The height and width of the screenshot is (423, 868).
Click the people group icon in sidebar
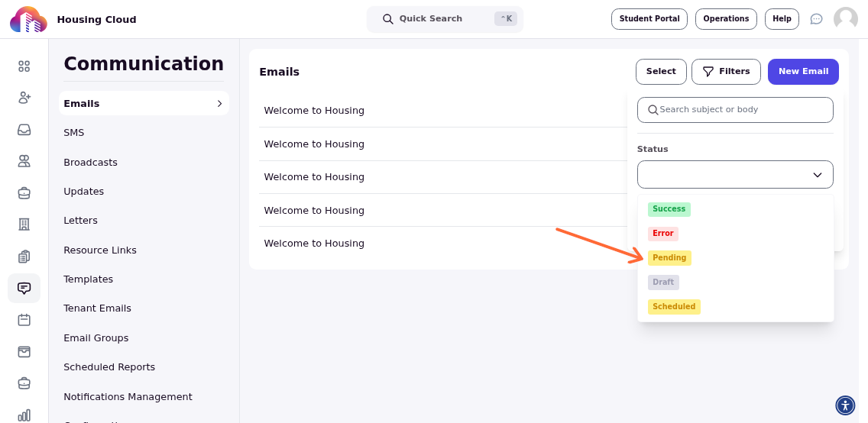(24, 161)
